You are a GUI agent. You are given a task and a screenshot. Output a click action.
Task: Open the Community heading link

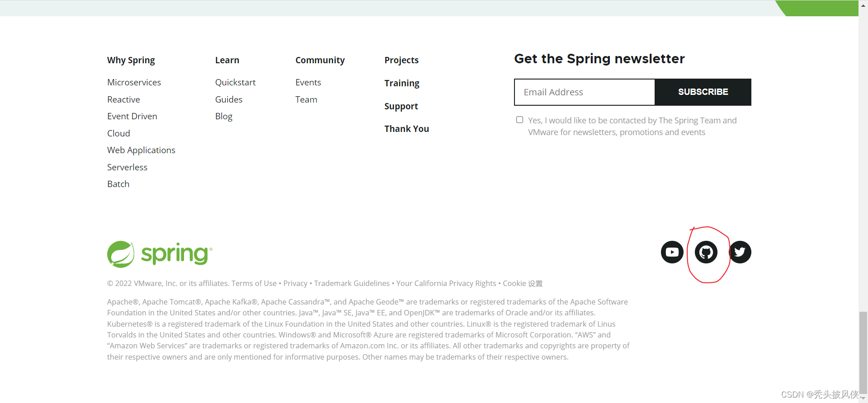tap(320, 60)
